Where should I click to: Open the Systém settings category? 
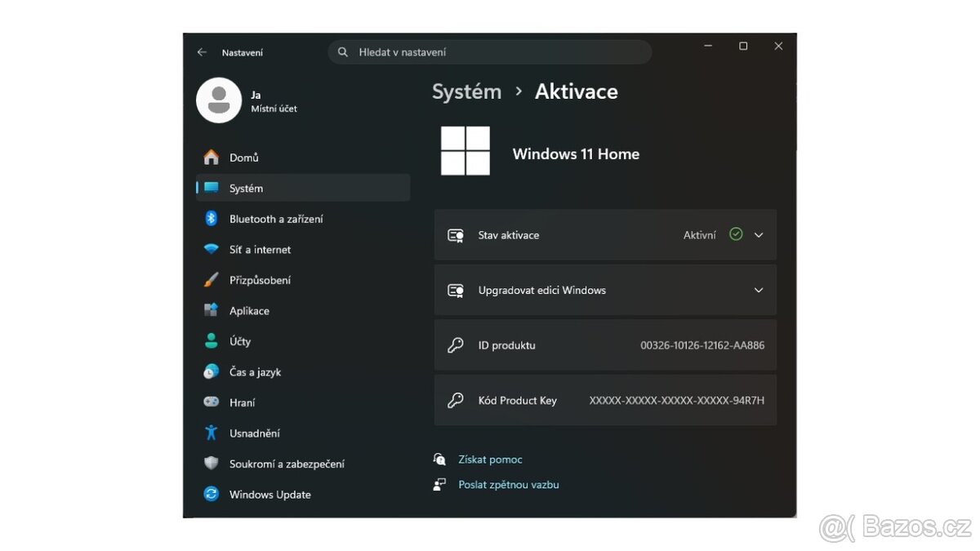(303, 189)
